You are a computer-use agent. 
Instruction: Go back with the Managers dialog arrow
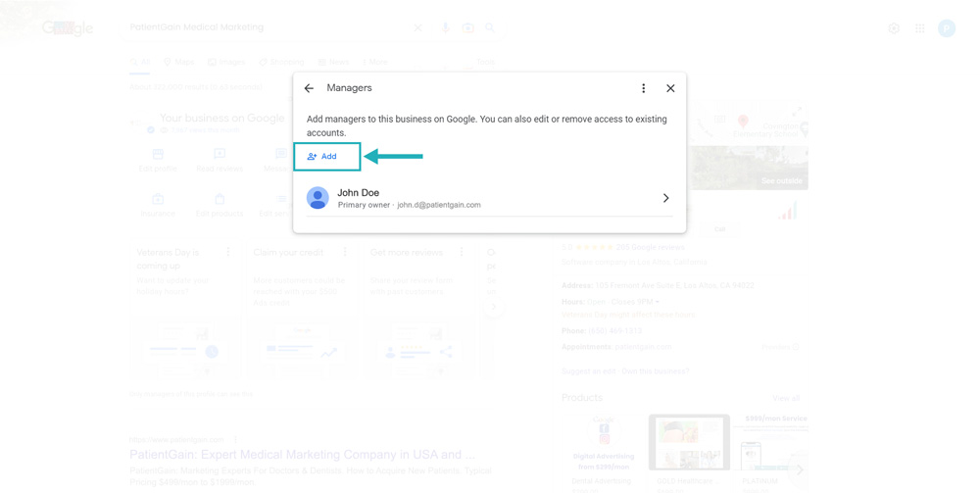point(309,88)
